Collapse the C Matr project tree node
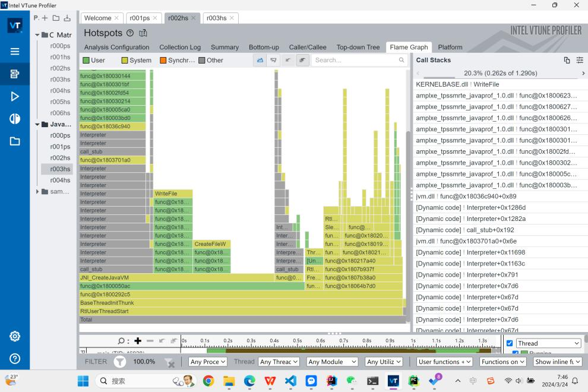588x392 pixels. pyautogui.click(x=37, y=35)
